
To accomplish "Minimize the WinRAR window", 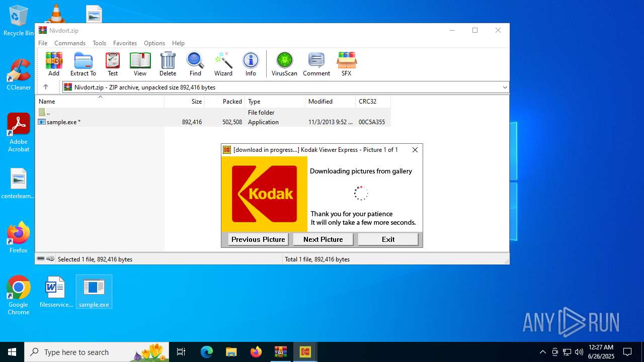I will point(452,30).
